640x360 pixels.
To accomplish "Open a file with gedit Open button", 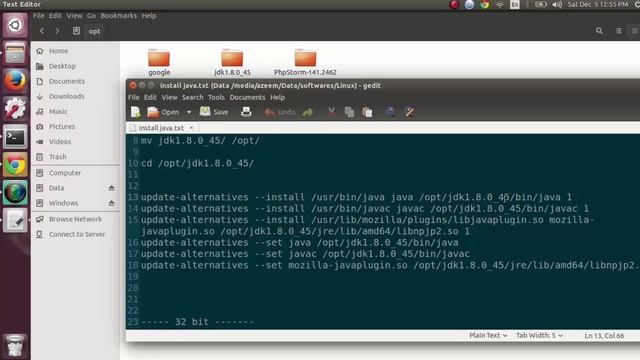I will (x=163, y=112).
